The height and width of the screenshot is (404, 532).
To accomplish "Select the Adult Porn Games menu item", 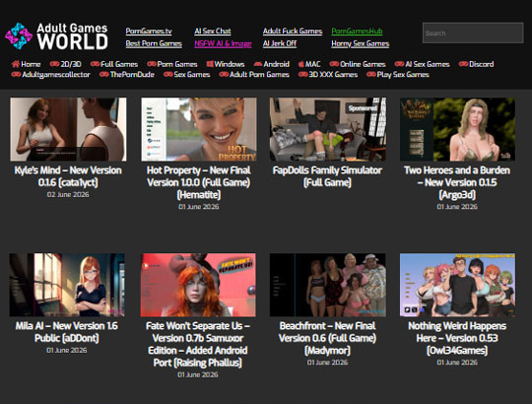I will click(x=259, y=74).
